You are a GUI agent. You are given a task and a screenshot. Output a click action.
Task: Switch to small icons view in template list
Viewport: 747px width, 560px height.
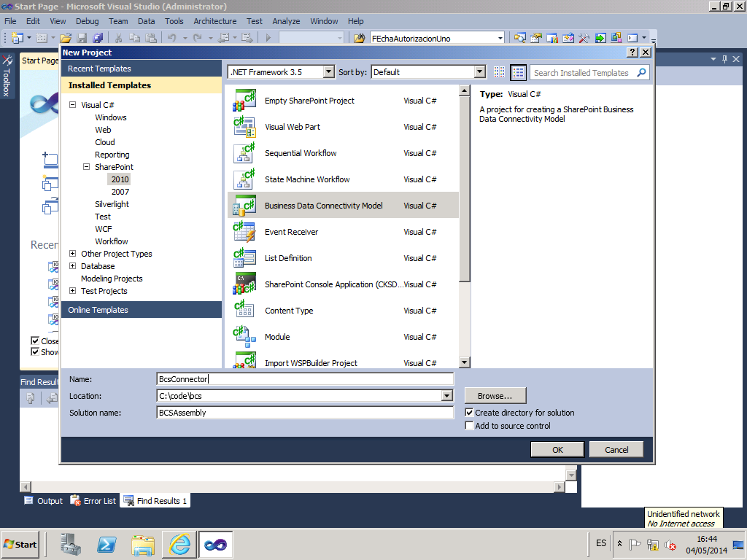(499, 72)
